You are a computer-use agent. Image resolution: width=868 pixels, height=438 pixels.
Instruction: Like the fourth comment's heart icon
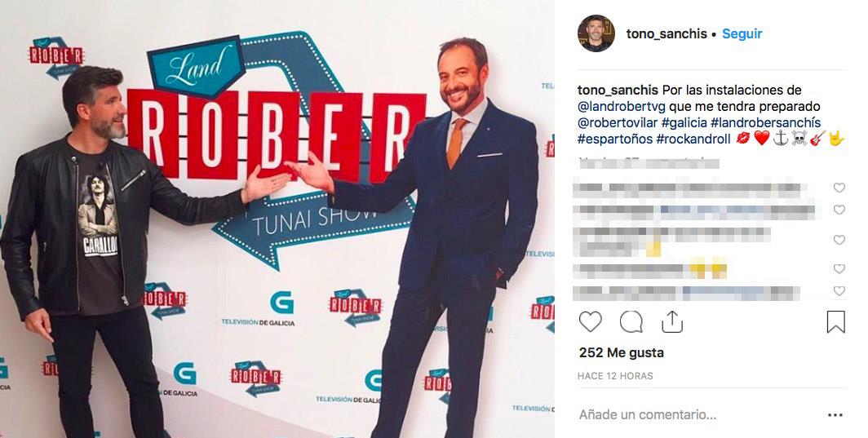839,268
